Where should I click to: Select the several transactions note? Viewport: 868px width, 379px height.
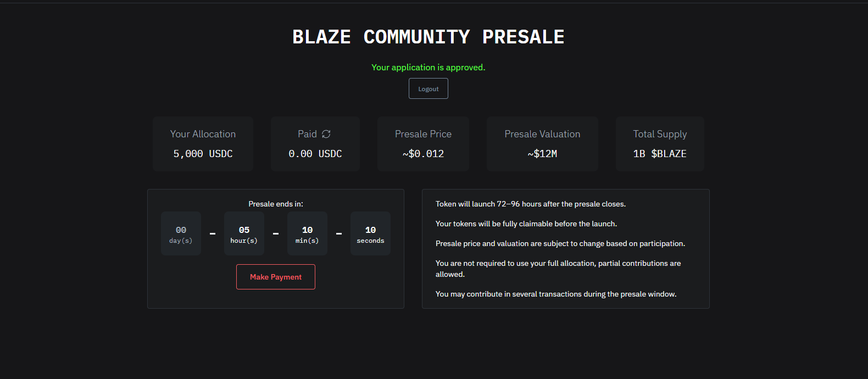point(556,294)
